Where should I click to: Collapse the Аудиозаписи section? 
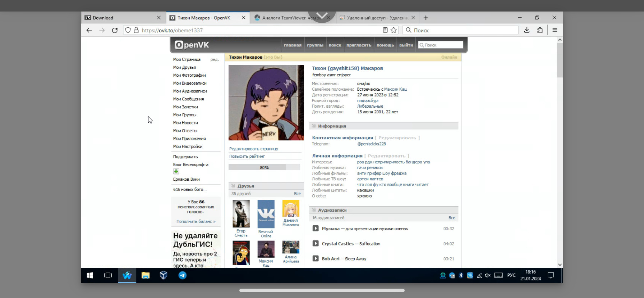[384, 210]
